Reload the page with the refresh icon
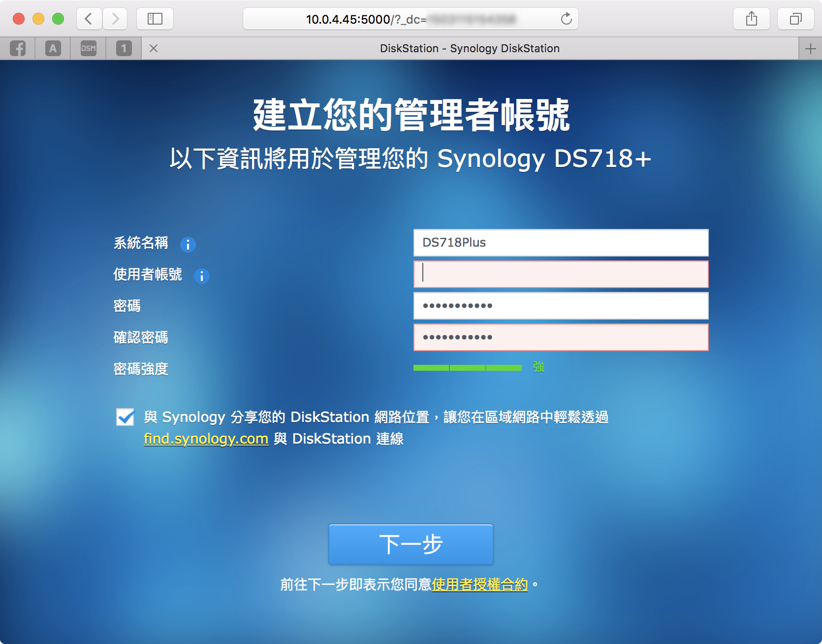This screenshot has height=644, width=822. 567,19
